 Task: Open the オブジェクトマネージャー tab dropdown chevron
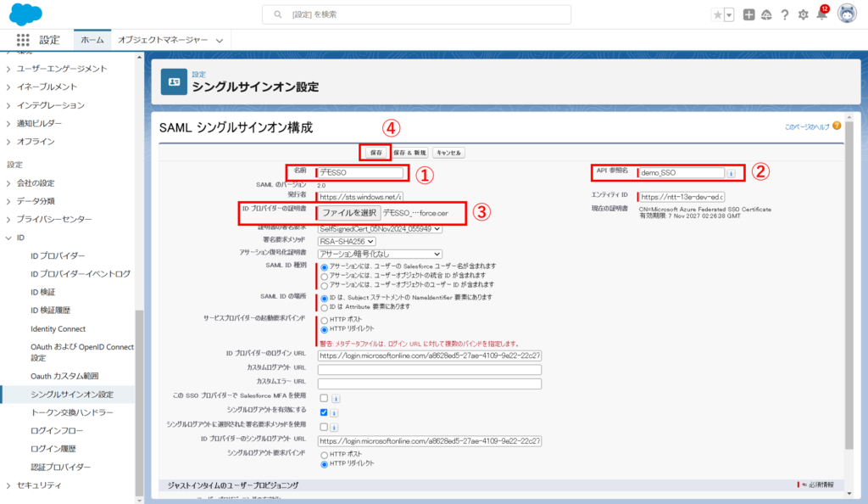coord(220,41)
